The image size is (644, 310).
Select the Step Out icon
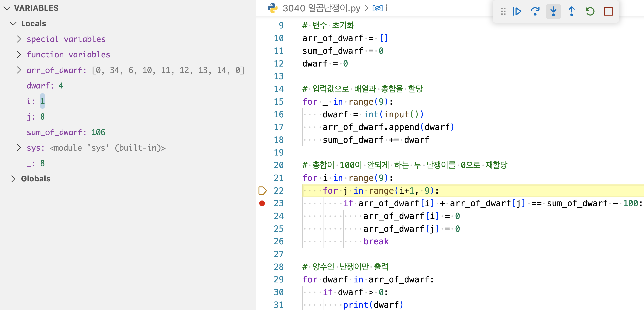(572, 11)
